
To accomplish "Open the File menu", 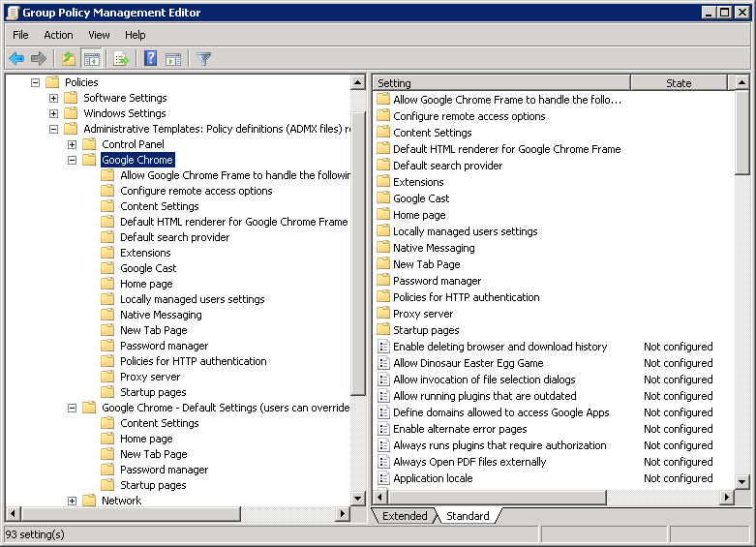I will pyautogui.click(x=20, y=35).
